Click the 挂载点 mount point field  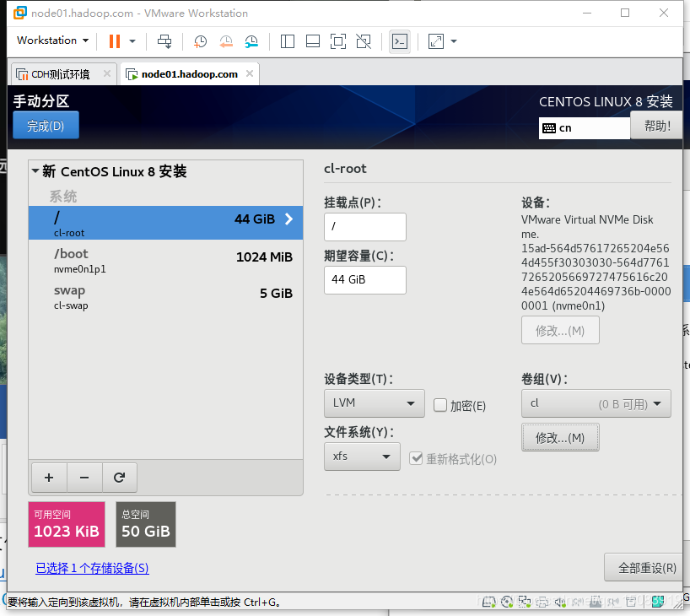click(364, 227)
